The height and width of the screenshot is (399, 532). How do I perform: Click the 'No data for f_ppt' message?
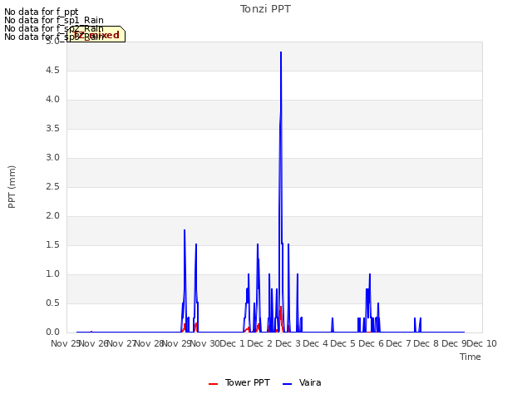click(42, 12)
